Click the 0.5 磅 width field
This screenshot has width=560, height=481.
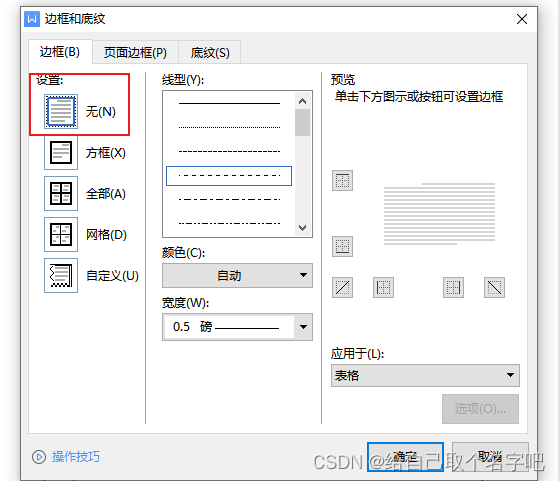[229, 327]
